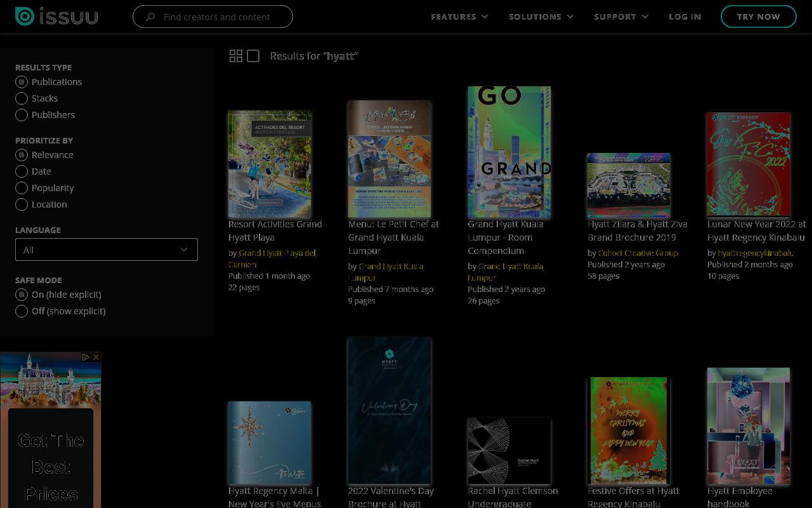Screen dimensions: 812x508
Task: Select Publishers results type
Action: 22,115
